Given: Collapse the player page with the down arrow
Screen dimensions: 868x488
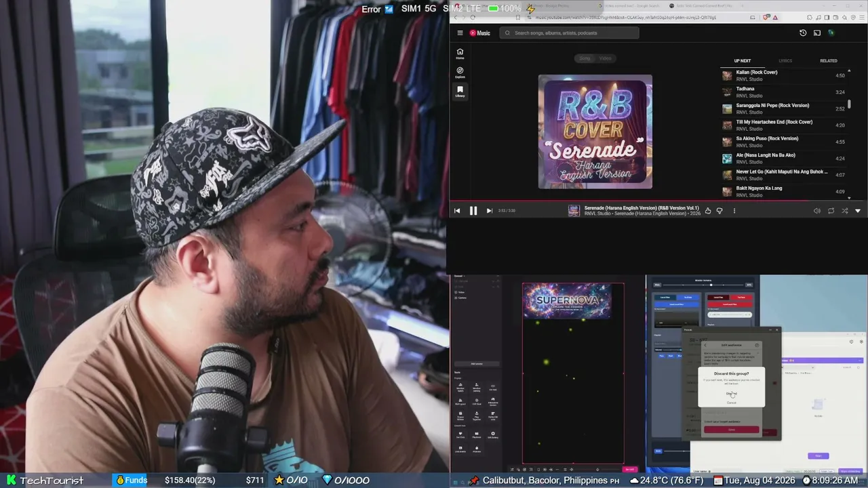Looking at the screenshot, I should [858, 211].
